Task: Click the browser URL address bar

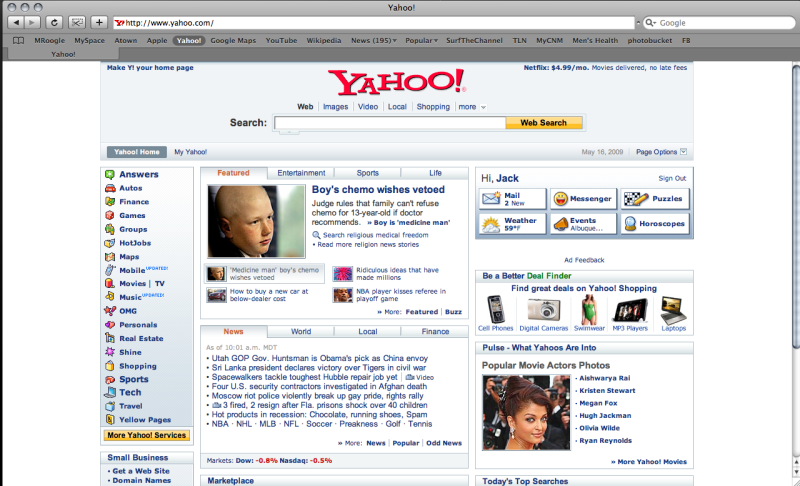Action: 374,23
